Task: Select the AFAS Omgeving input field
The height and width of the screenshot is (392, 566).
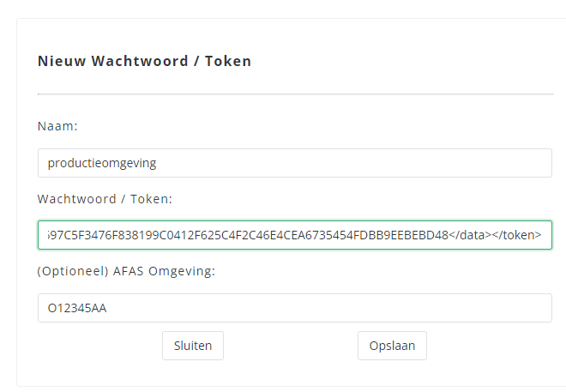Action: 294,307
